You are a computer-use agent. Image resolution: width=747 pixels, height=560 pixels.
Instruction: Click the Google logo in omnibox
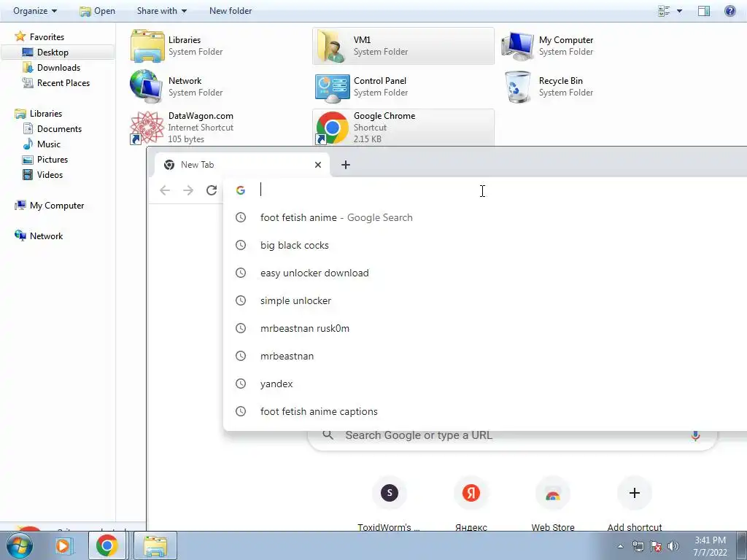click(241, 190)
